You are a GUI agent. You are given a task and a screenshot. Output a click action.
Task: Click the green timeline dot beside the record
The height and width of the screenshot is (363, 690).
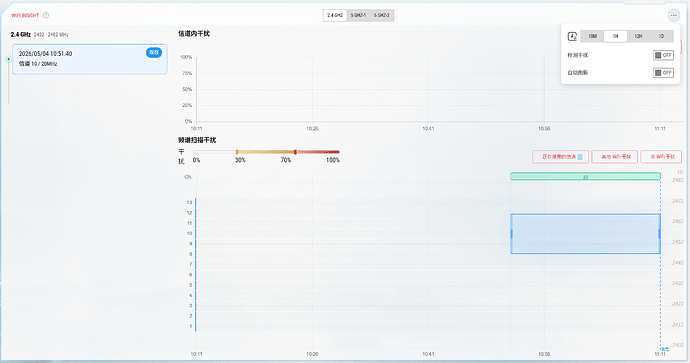pos(8,59)
